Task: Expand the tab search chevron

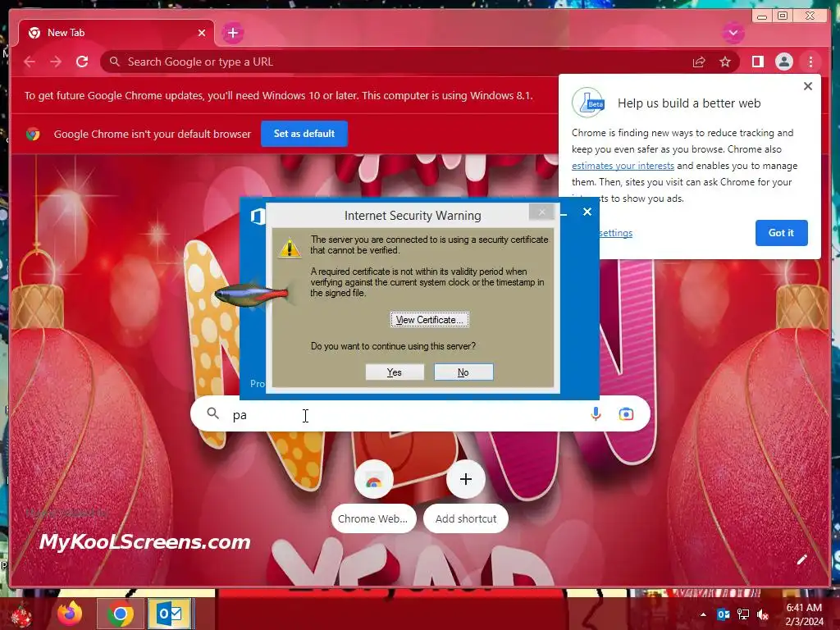Action: point(733,33)
